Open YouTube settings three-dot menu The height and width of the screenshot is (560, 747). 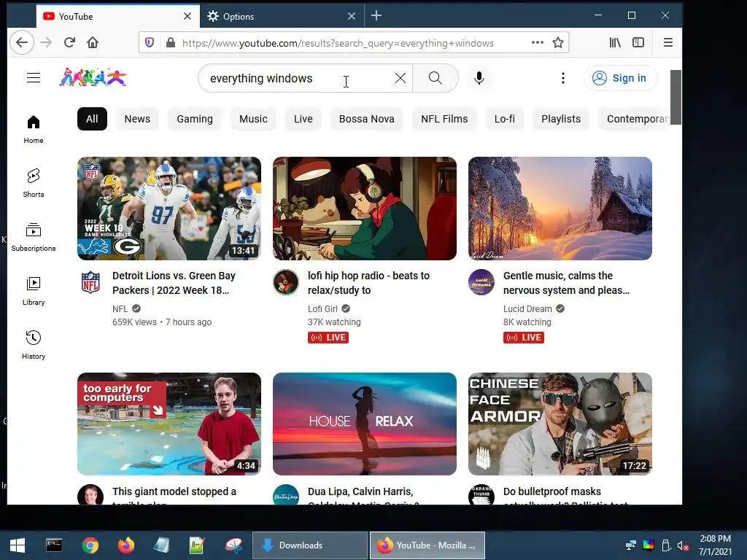coord(563,78)
